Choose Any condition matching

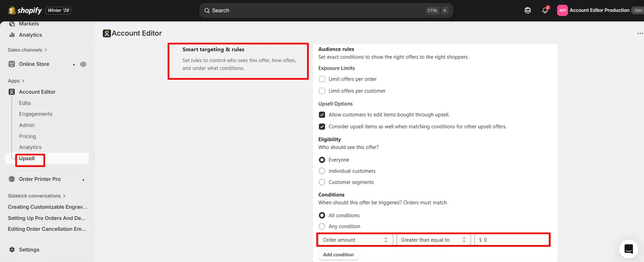[x=322, y=226]
